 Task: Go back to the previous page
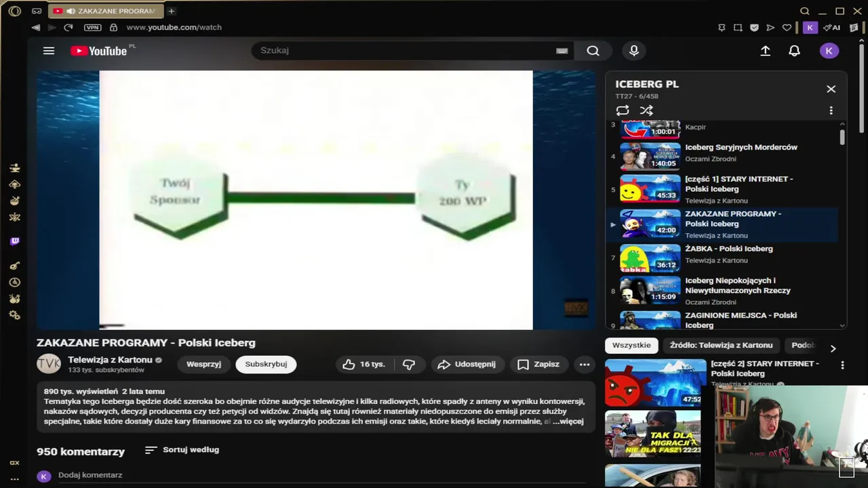coord(35,27)
